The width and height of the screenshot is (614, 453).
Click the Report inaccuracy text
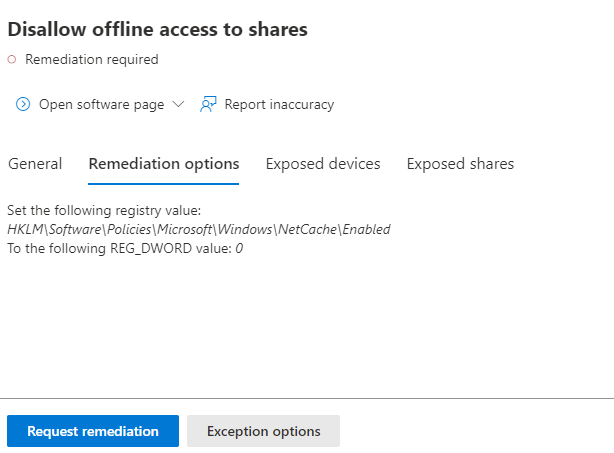279,105
